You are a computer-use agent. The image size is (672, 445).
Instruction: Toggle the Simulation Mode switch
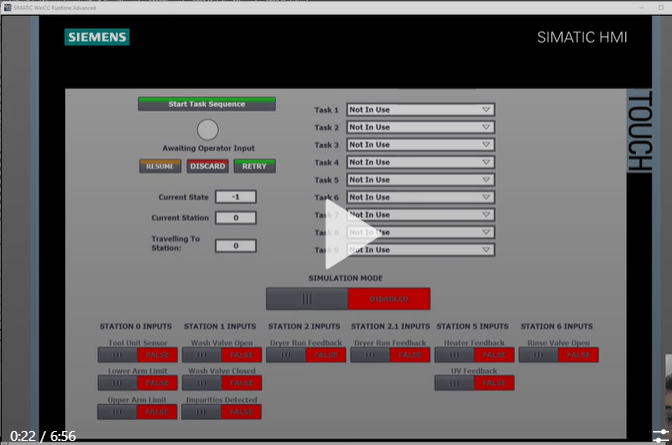(x=347, y=298)
